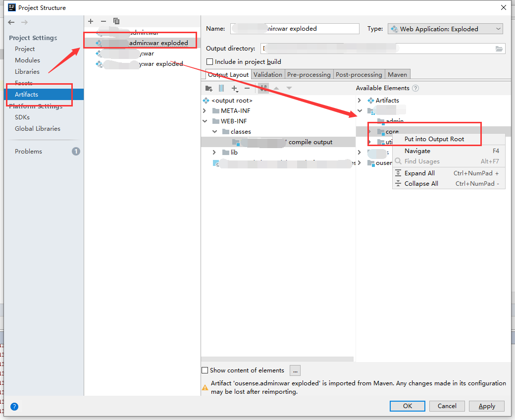Create a directory in the output layout
This screenshot has width=515, height=420.
pyautogui.click(x=209, y=88)
